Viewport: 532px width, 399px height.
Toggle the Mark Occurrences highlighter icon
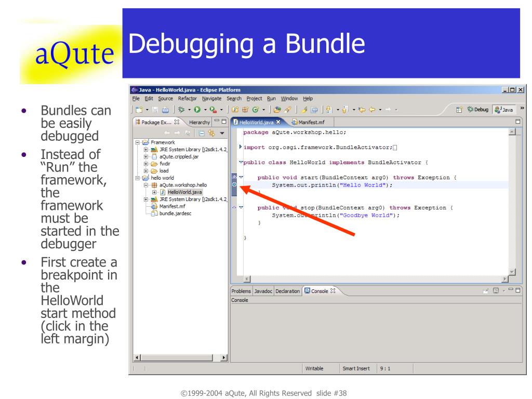point(304,110)
